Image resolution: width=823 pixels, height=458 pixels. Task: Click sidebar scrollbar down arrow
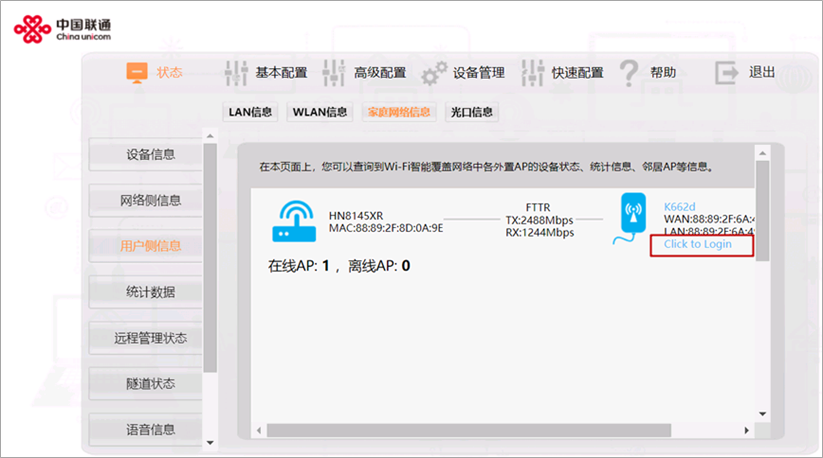[210, 443]
